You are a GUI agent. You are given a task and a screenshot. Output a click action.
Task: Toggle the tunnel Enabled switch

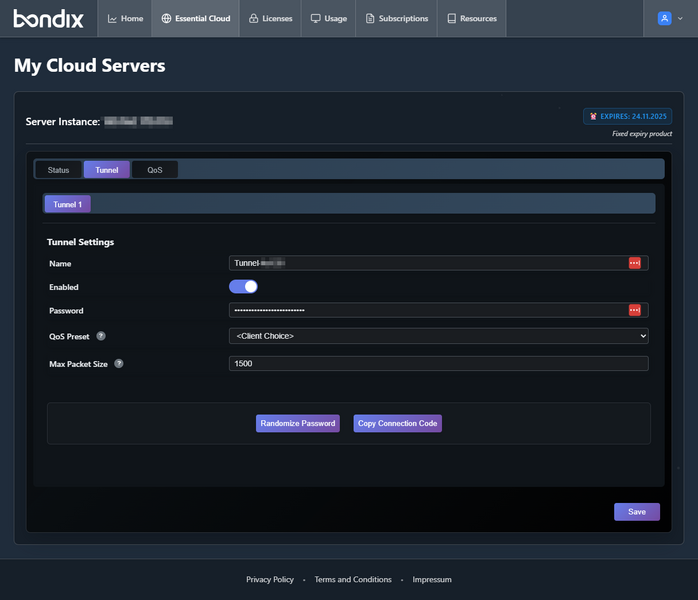pos(243,287)
